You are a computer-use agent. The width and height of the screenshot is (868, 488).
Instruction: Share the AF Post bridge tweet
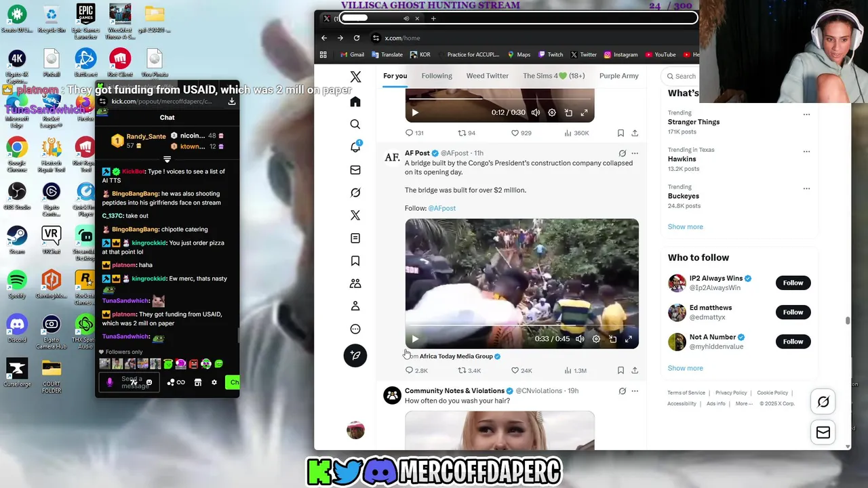click(x=635, y=371)
